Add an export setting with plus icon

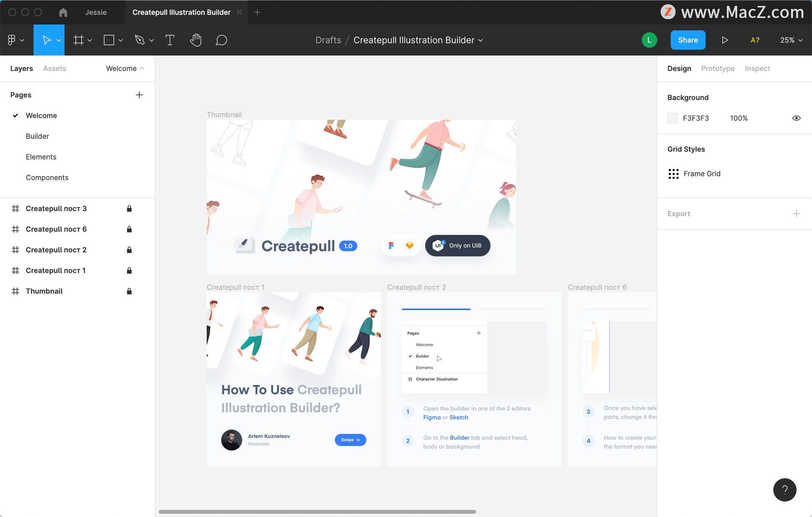796,214
